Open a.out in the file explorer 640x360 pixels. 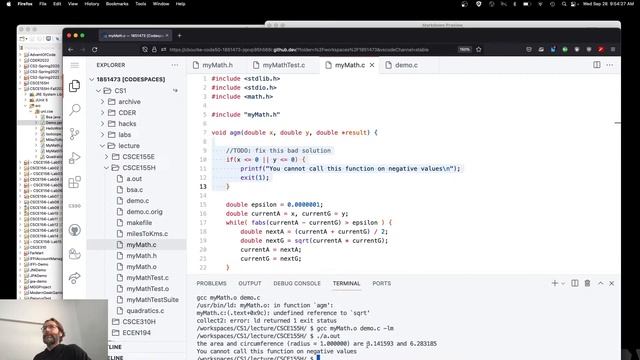[134, 179]
